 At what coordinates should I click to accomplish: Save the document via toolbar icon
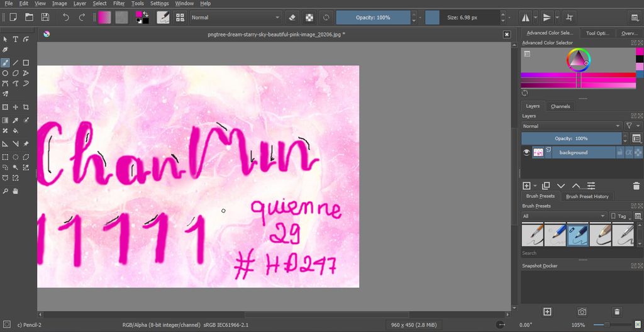(x=45, y=17)
